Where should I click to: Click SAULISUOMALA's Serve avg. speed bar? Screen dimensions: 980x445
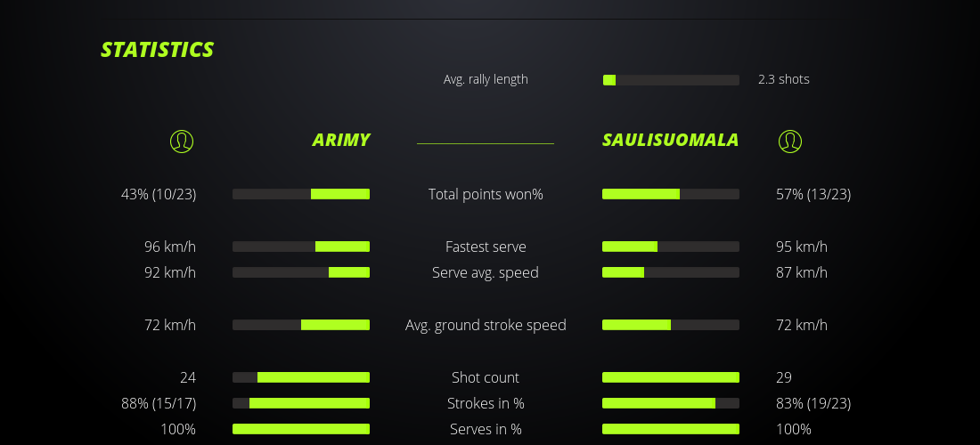tap(671, 272)
